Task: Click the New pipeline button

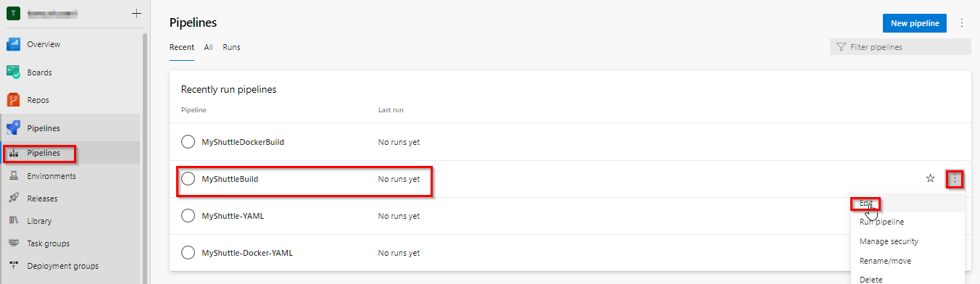Action: coord(915,23)
